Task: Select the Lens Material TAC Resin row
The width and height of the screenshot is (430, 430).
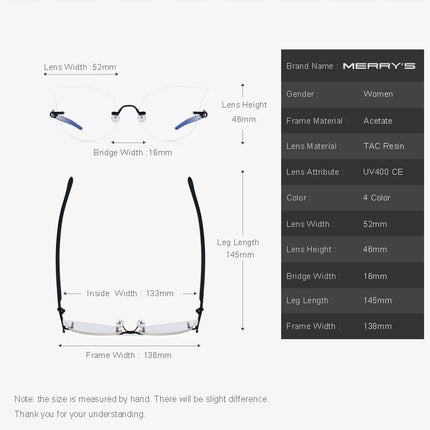Action: (352, 146)
